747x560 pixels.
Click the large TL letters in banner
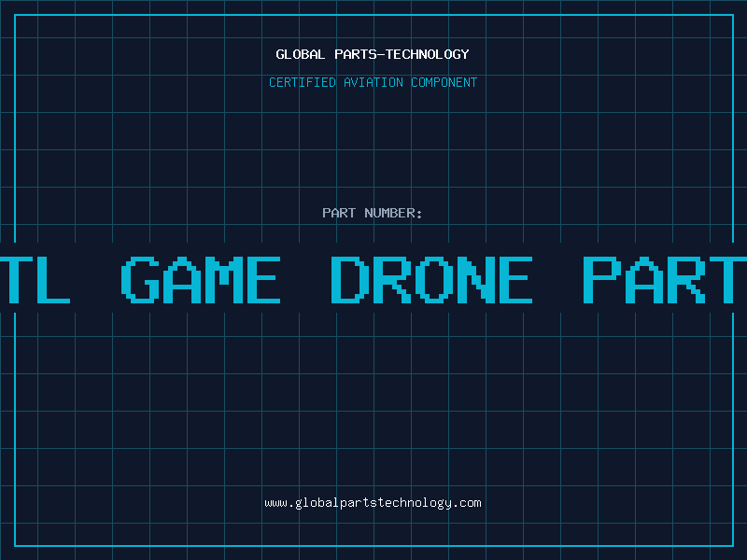coord(35,279)
